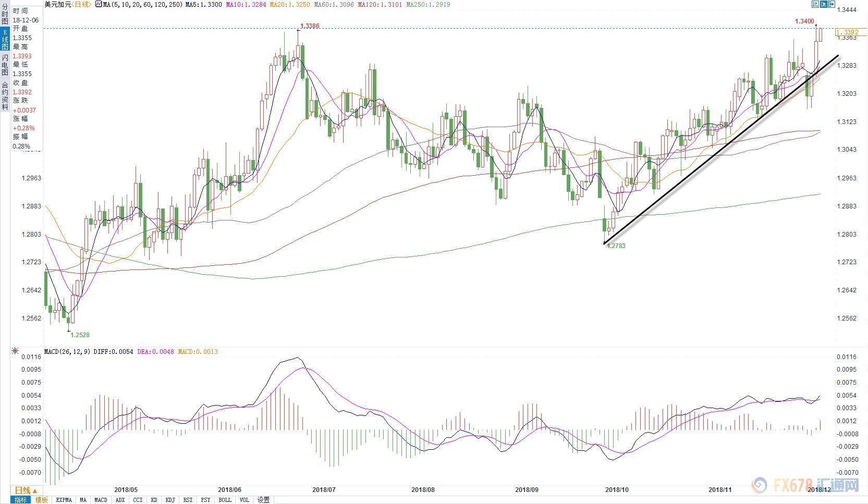Select the 指标 bottom tab

click(x=21, y=500)
